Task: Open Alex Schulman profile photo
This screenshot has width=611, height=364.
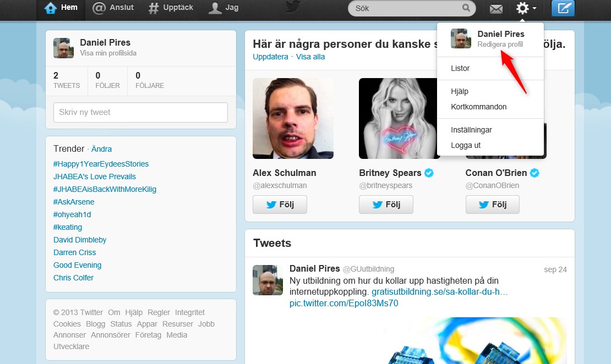Action: click(293, 118)
